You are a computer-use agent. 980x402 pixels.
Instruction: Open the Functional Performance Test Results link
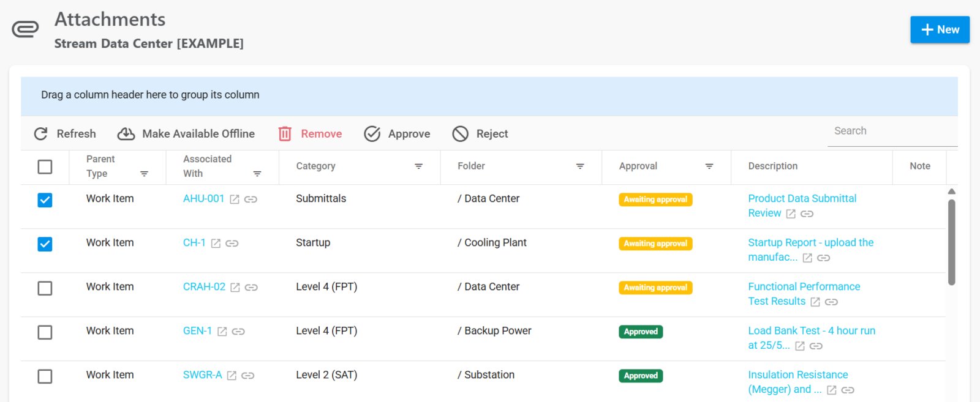(804, 294)
